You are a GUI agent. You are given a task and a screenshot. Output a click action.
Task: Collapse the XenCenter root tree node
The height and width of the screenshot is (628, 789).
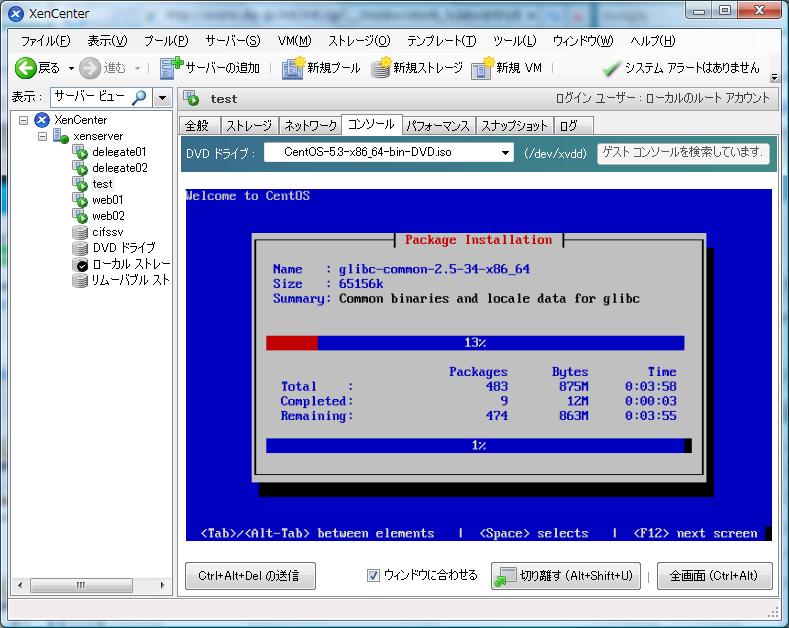click(23, 120)
